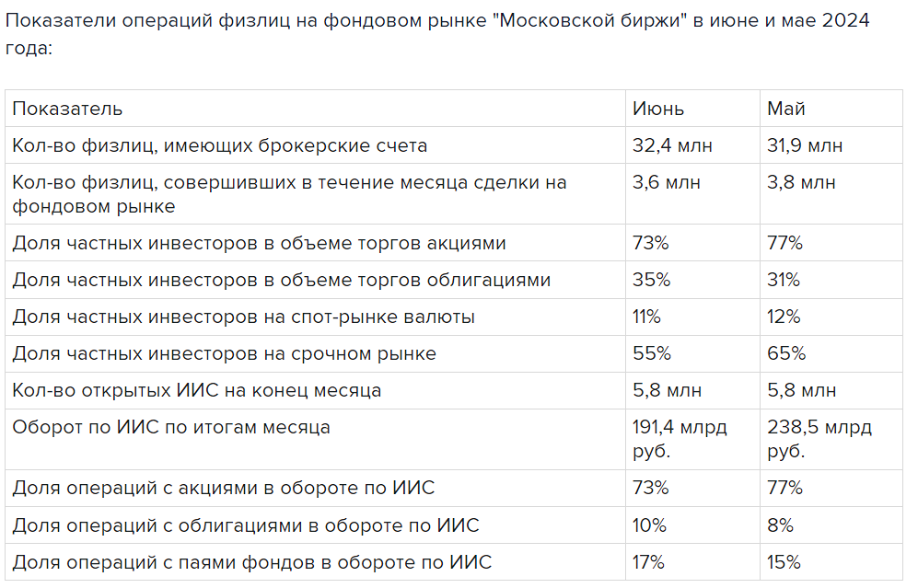This screenshot has height=588, width=918.
Task: Click the "Кол-во открытых ИИС на конец месяца" label
Action: (x=196, y=390)
